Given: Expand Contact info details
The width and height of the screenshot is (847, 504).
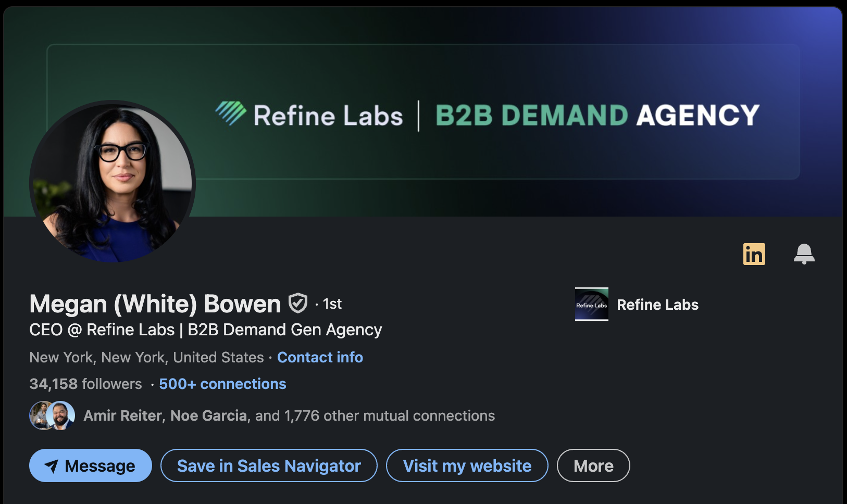Looking at the screenshot, I should 320,357.
